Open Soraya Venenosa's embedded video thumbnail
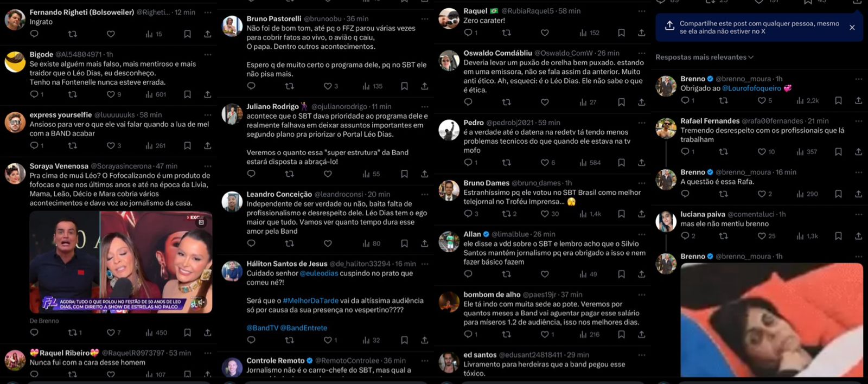 [x=121, y=262]
